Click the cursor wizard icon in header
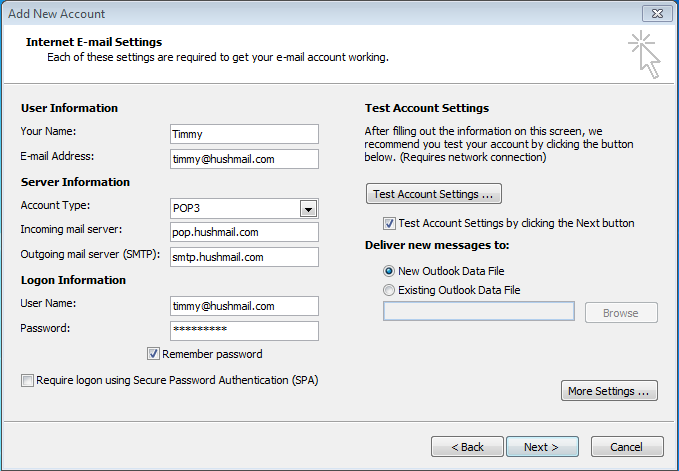679x471 pixels. tap(643, 54)
